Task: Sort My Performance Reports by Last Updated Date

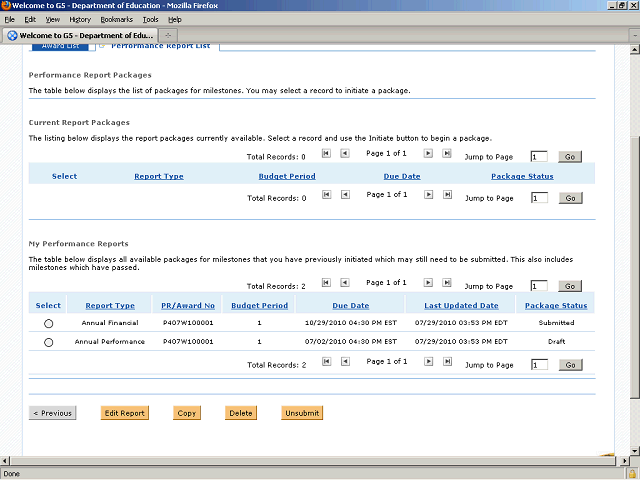Action: coord(461,305)
